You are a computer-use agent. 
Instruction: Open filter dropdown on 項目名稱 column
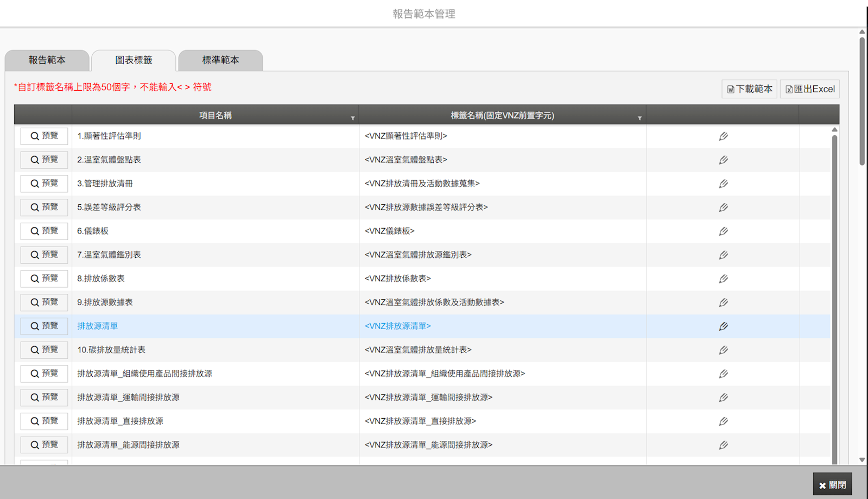pyautogui.click(x=353, y=118)
